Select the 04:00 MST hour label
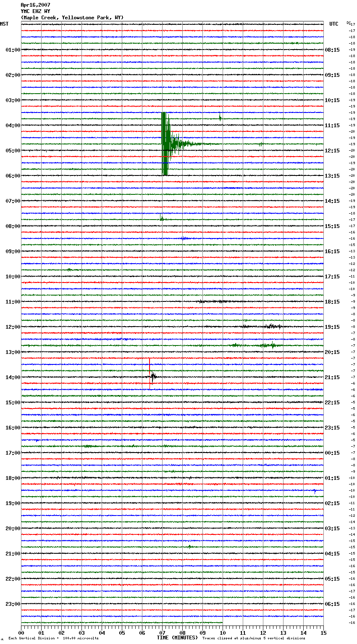 [x=13, y=126]
